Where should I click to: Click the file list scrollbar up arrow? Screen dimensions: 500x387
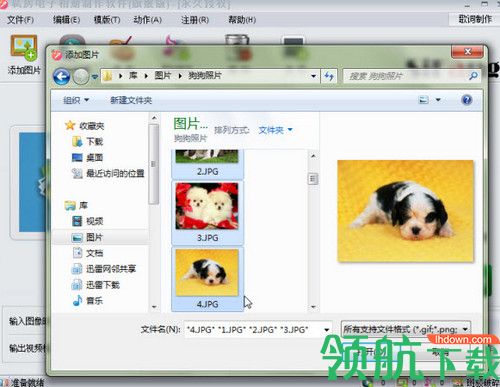pyautogui.click(x=313, y=156)
